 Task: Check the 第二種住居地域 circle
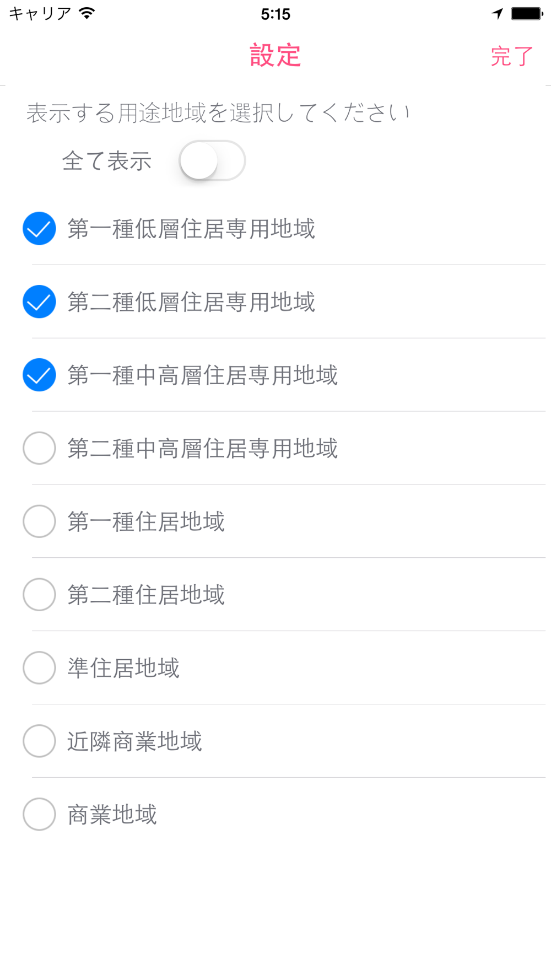(39, 595)
